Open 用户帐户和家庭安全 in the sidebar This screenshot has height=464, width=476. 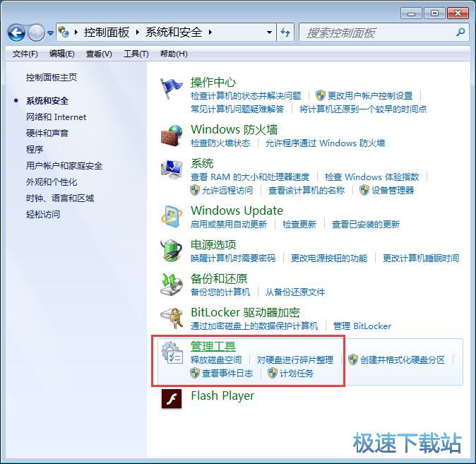(64, 165)
